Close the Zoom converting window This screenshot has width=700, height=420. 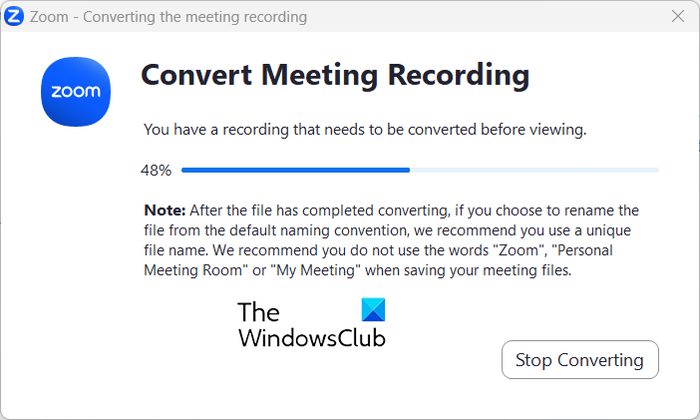[676, 17]
